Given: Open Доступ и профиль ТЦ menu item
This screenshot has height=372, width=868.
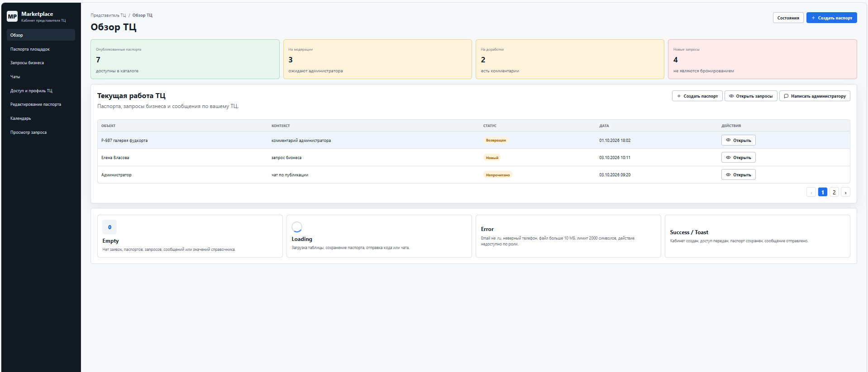Looking at the screenshot, I should click(x=41, y=90).
